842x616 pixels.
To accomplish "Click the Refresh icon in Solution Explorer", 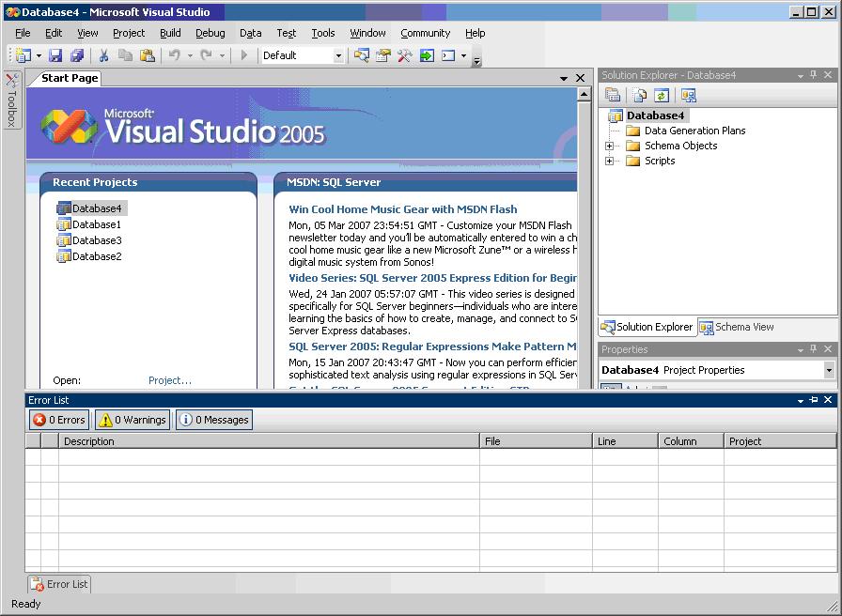I will click(661, 96).
